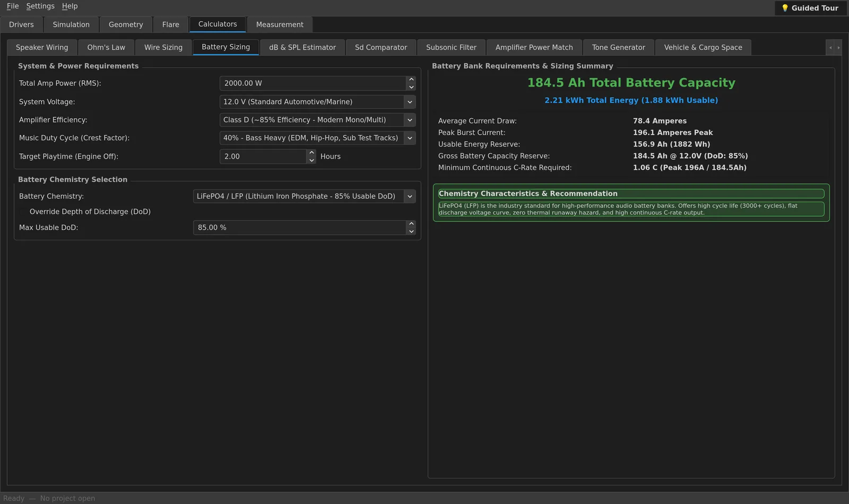Open the Tone Generator tab
Image resolution: width=849 pixels, height=504 pixels.
pyautogui.click(x=619, y=47)
